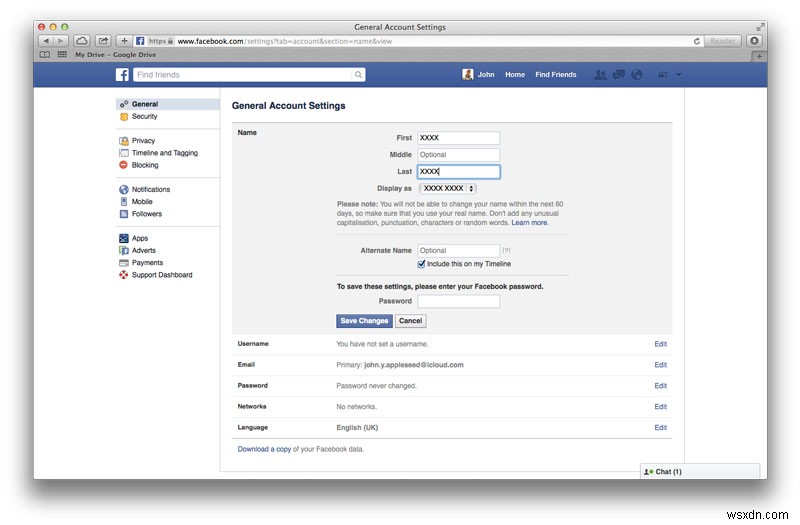Open Apps settings in sidebar
Viewport: 800px width, 525px height.
pyautogui.click(x=139, y=238)
